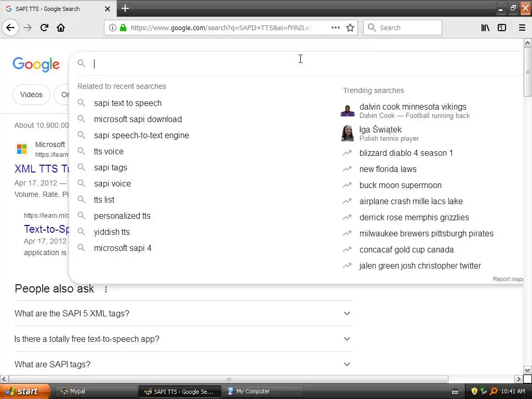Click the browser URL address field
This screenshot has width=532, height=399.
tap(220, 28)
